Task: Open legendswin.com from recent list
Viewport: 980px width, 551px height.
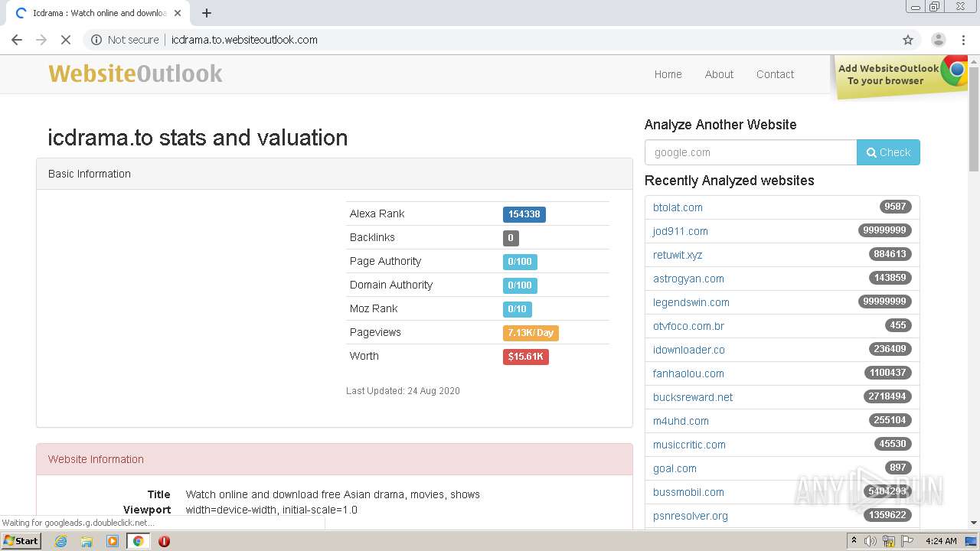Action: [x=691, y=302]
